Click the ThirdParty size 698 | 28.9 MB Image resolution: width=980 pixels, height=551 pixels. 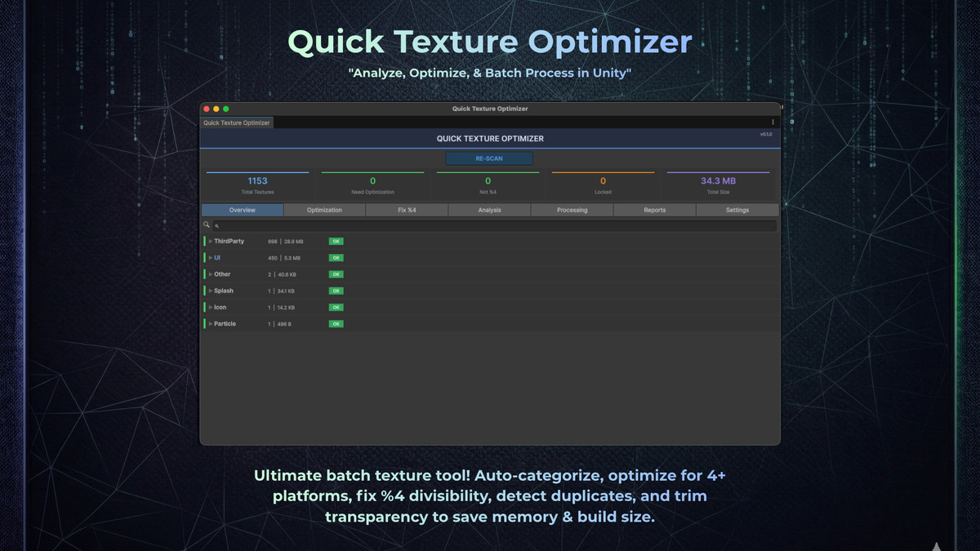285,242
